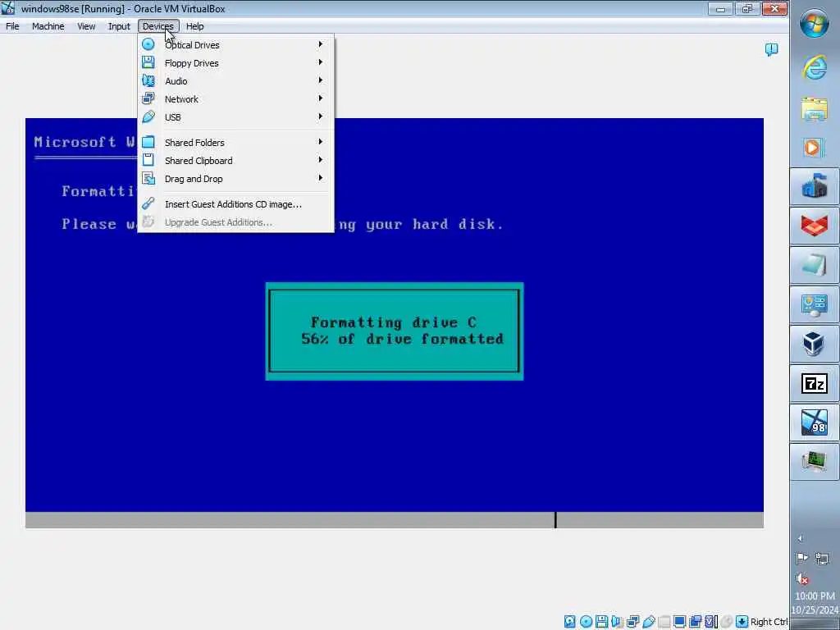The width and height of the screenshot is (840, 630).
Task: Open Windows Explorer from the taskbar
Action: (x=815, y=108)
